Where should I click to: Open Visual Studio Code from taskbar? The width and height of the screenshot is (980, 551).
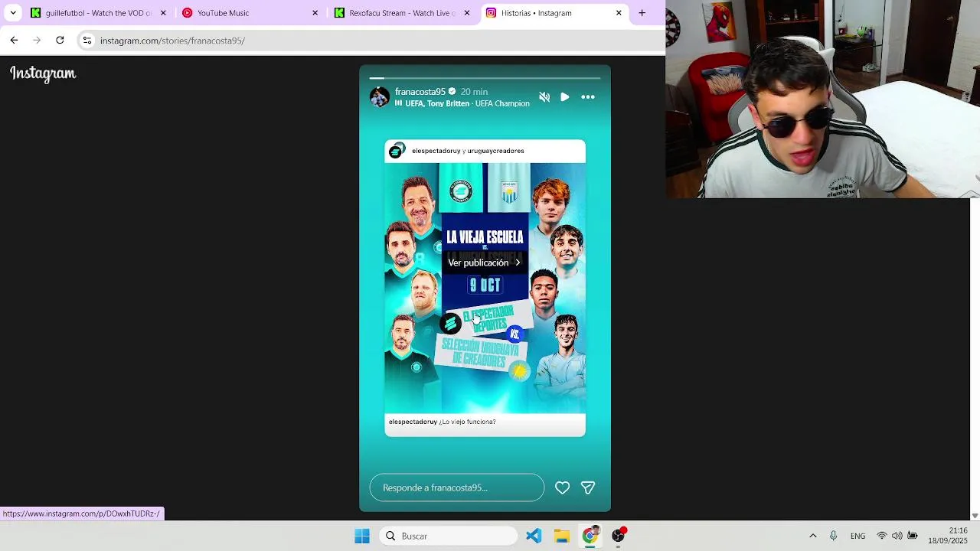pyautogui.click(x=534, y=536)
